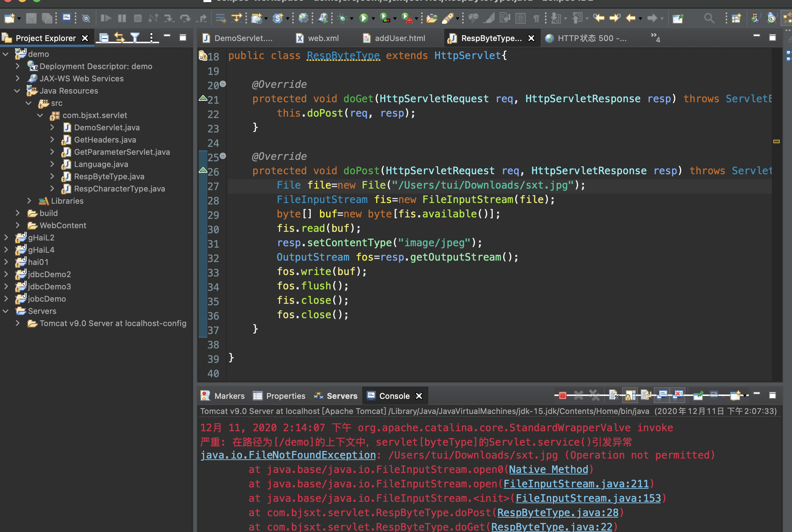
Task: Toggle Word Wrap toolbar icon
Action: 505,18
